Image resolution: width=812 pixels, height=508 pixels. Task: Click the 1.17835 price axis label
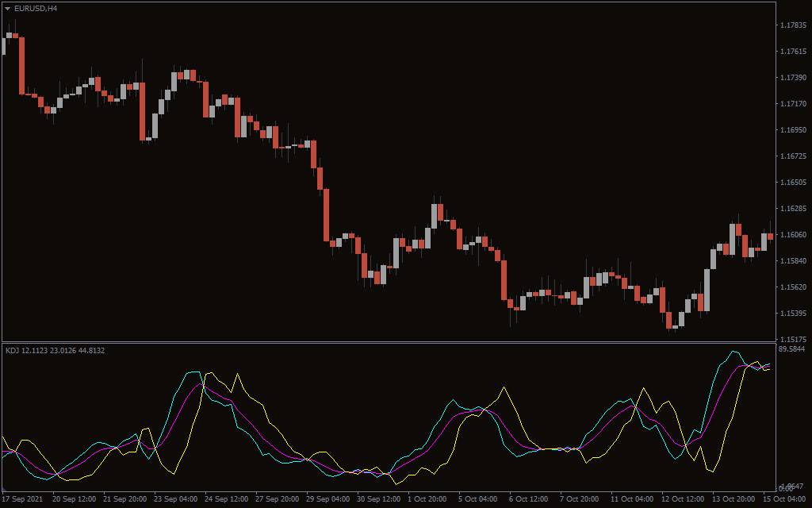(793, 25)
